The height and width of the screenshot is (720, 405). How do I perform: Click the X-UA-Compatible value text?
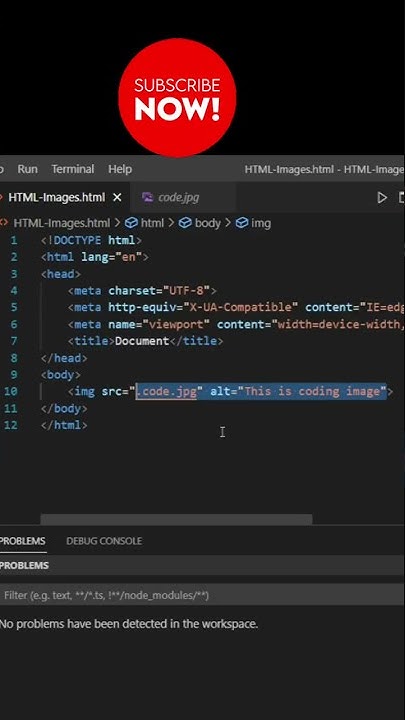(241, 307)
